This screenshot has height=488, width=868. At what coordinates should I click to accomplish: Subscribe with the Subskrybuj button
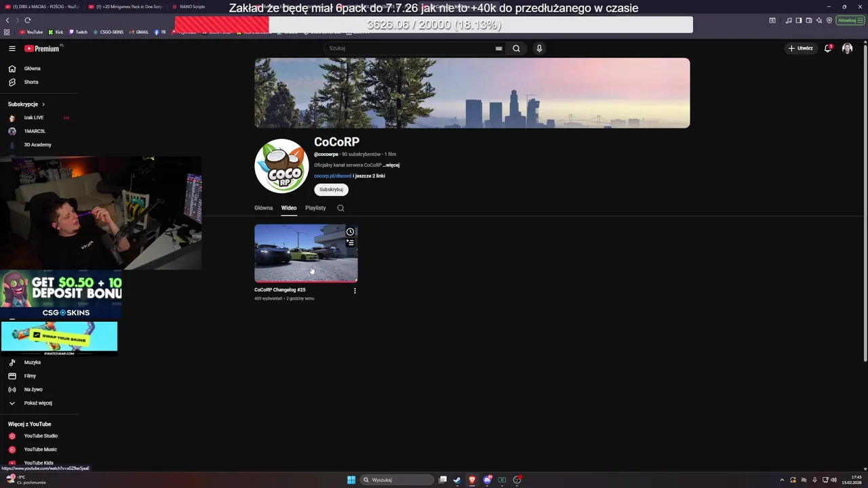point(331,190)
